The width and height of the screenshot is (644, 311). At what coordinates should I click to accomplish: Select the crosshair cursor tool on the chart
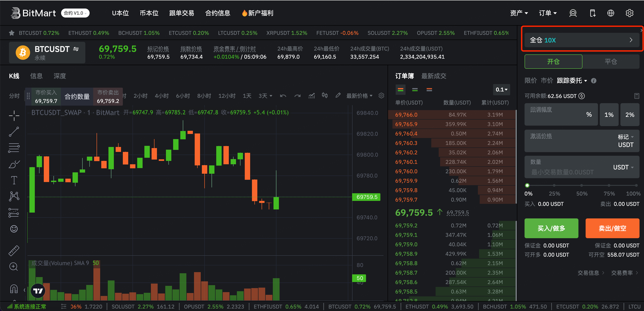pos(14,116)
